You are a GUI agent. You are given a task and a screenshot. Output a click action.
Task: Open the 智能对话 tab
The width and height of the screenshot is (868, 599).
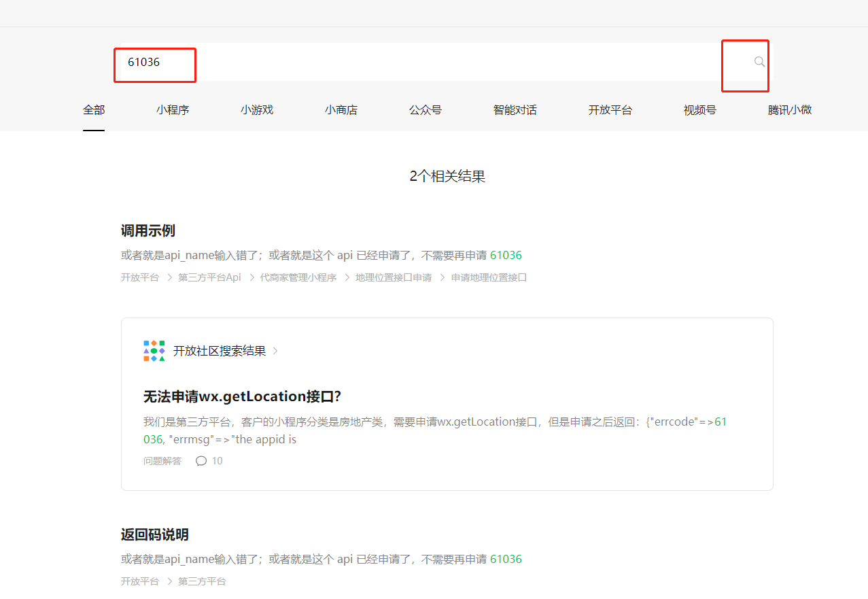click(515, 109)
